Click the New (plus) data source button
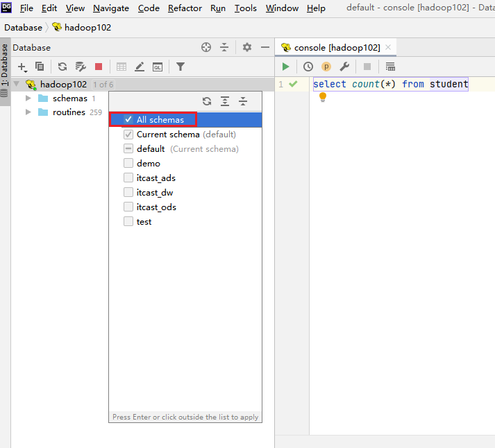 pyautogui.click(x=22, y=67)
